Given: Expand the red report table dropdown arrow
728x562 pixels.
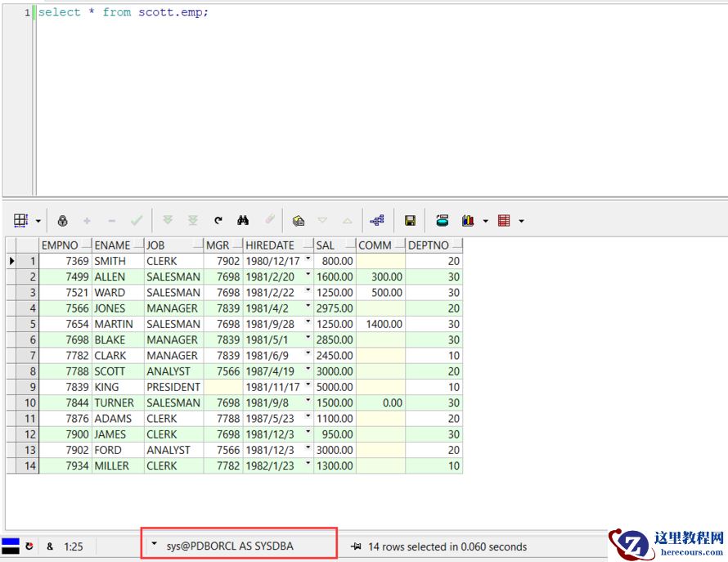Looking at the screenshot, I should click(521, 221).
